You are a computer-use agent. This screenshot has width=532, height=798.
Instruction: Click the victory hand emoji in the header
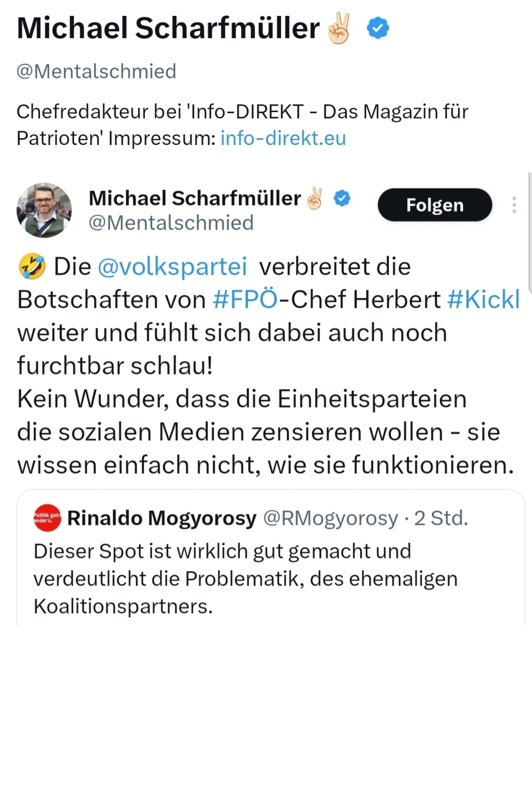(339, 28)
